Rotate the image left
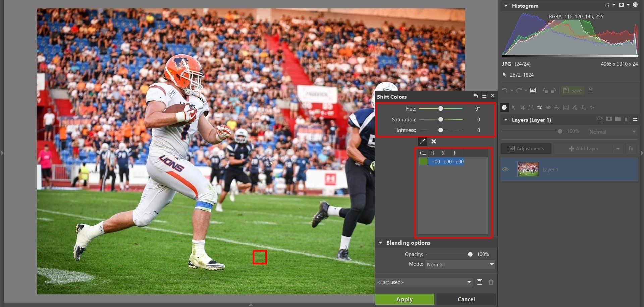Image resolution: width=644 pixels, height=307 pixels. tap(545, 90)
